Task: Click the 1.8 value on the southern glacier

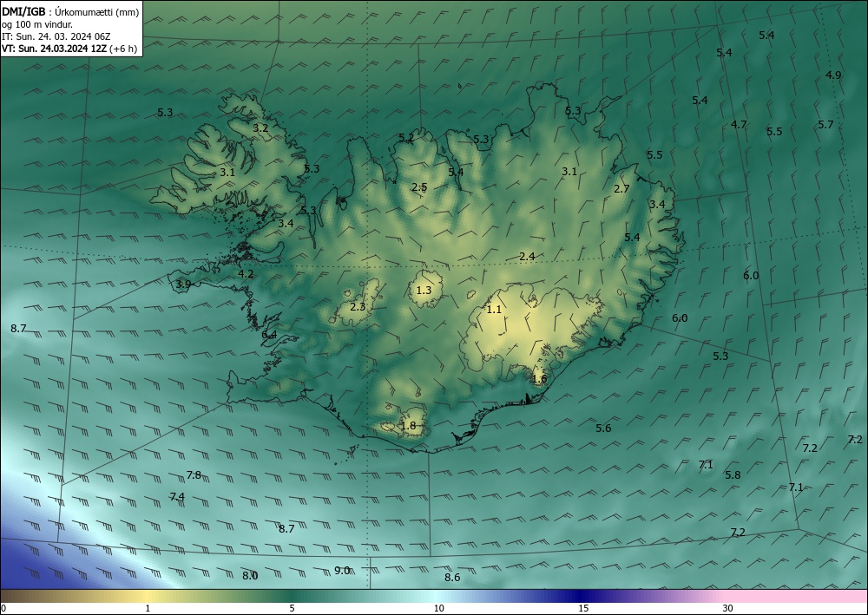Action: [x=408, y=426]
